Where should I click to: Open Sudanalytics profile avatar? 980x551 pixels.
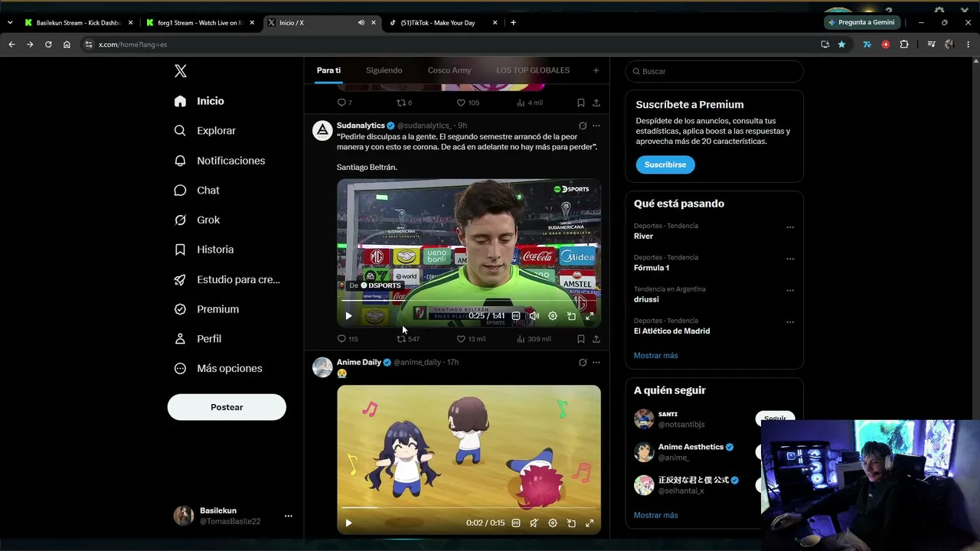[x=322, y=130]
